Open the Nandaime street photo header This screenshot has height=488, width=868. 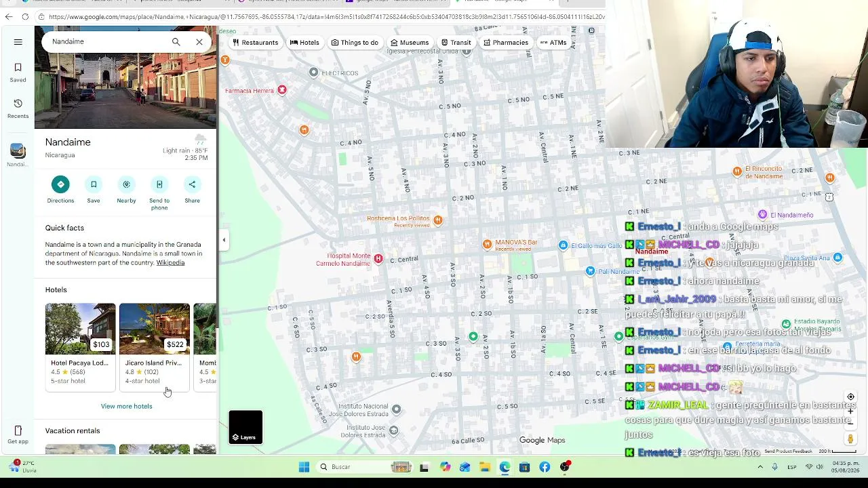click(x=125, y=89)
